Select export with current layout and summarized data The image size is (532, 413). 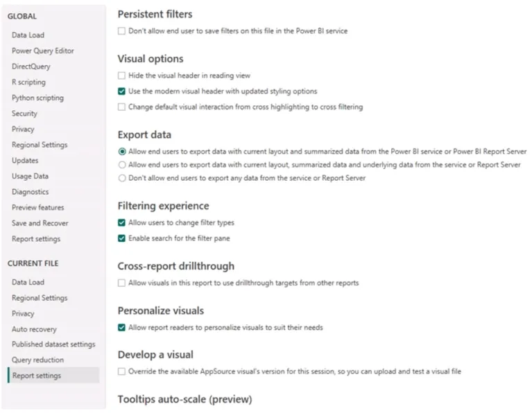tap(122, 152)
